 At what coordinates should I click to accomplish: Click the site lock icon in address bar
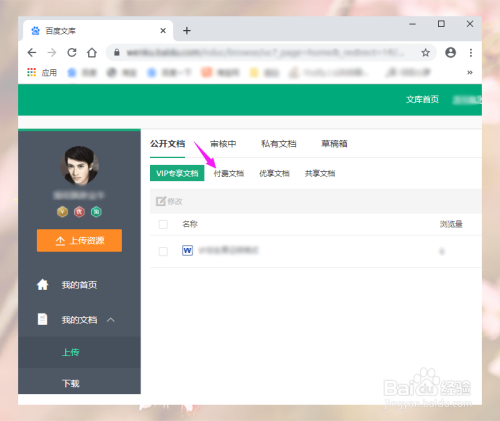(117, 52)
